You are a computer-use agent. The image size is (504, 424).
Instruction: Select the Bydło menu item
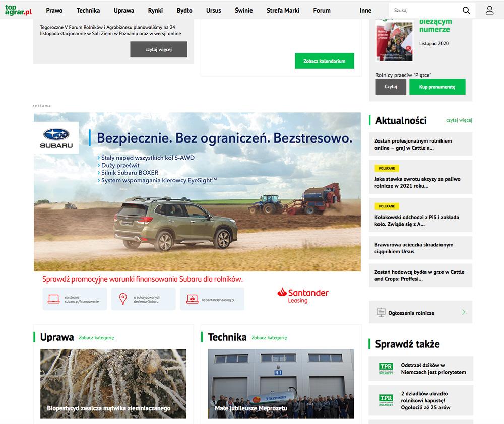184,10
